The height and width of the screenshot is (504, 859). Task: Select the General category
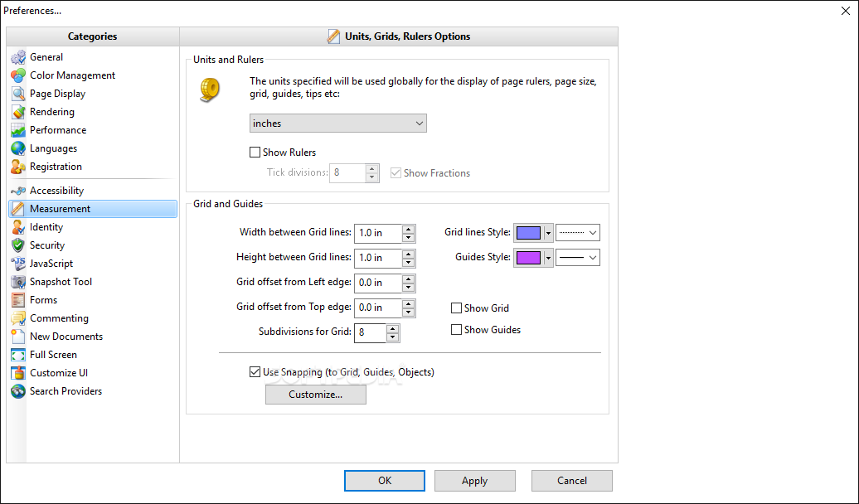pos(46,57)
